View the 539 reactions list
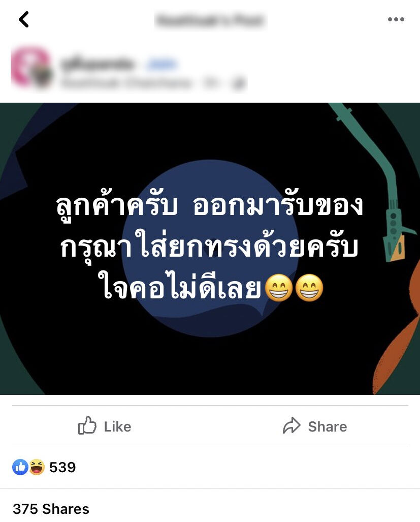 [x=62, y=468]
